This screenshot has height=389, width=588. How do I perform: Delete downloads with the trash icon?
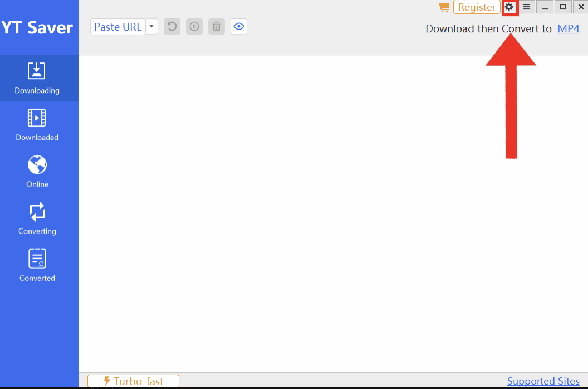pos(217,27)
